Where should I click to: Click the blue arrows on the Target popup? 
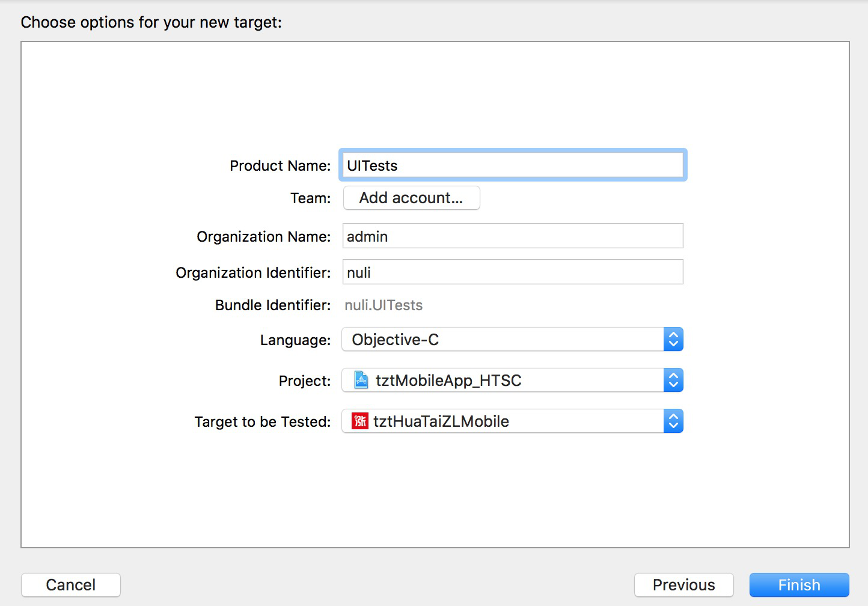tap(673, 421)
